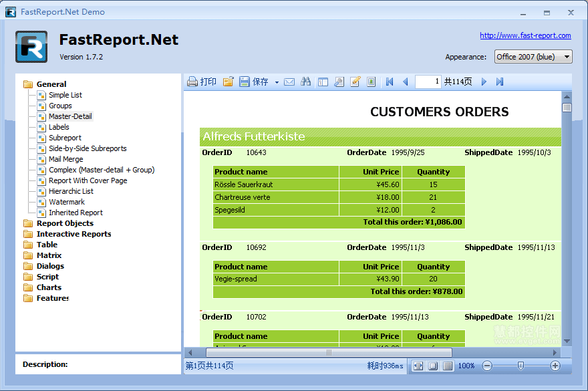Screen dimensions: 588x391
Task: Switch to the first page-view mode button
Action: (418, 366)
